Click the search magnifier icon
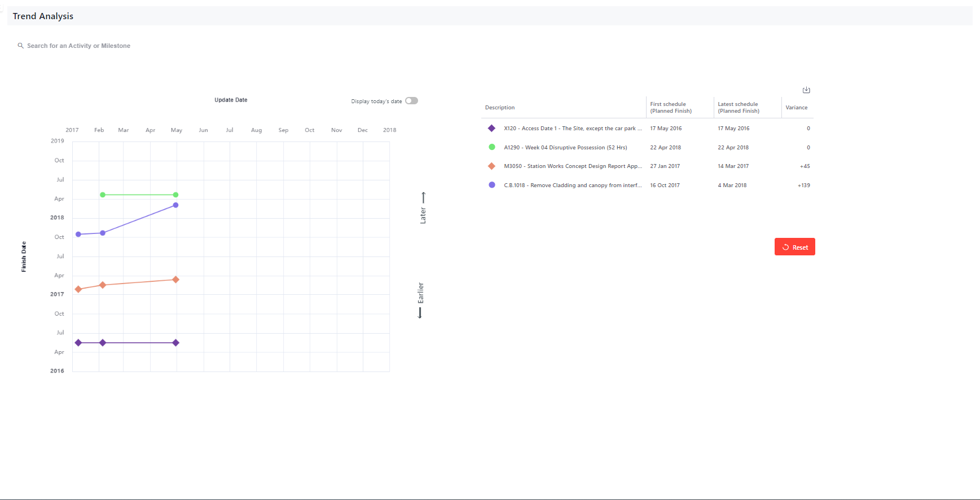This screenshot has height=500, width=980. tap(21, 46)
